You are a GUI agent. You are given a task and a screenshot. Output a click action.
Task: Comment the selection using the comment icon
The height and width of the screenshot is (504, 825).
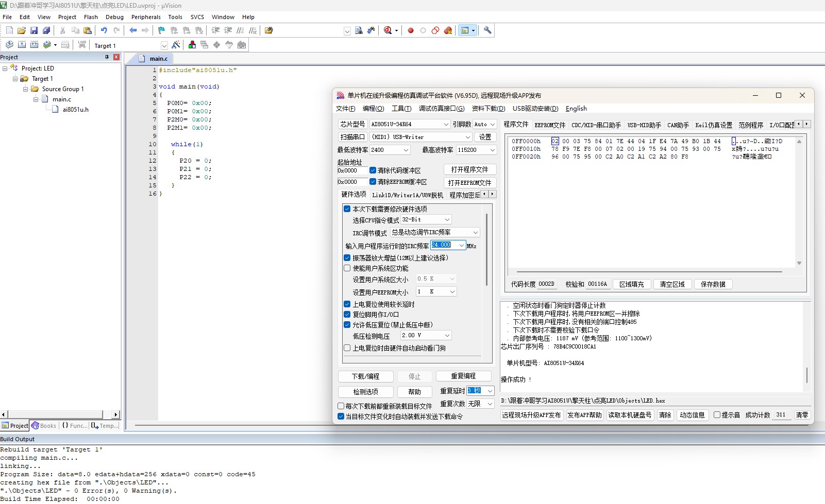click(241, 31)
